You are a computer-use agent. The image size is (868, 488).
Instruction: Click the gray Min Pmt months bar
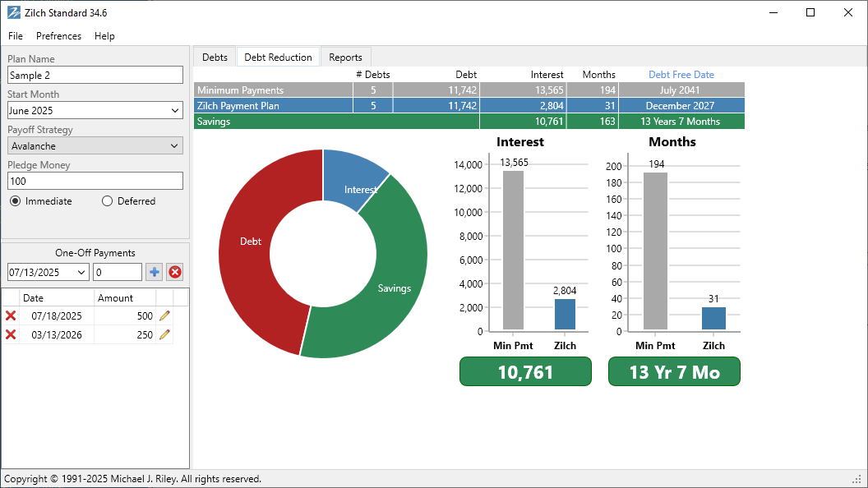coord(655,251)
